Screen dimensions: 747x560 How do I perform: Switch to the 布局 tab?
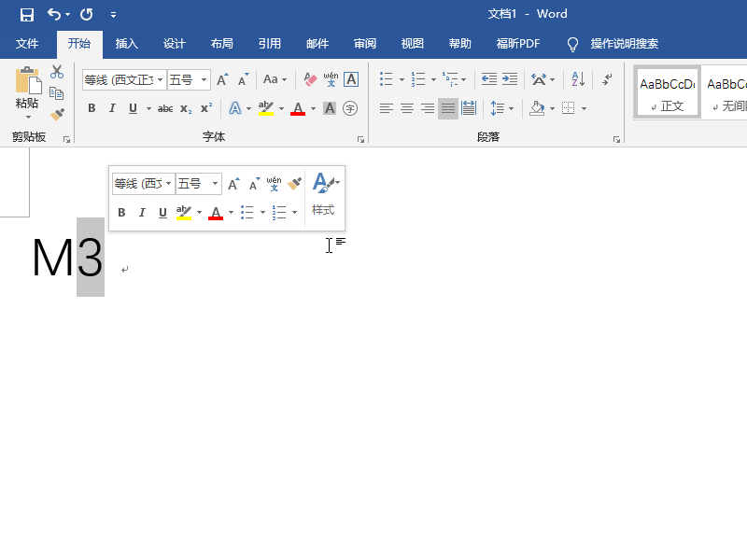pyautogui.click(x=222, y=44)
